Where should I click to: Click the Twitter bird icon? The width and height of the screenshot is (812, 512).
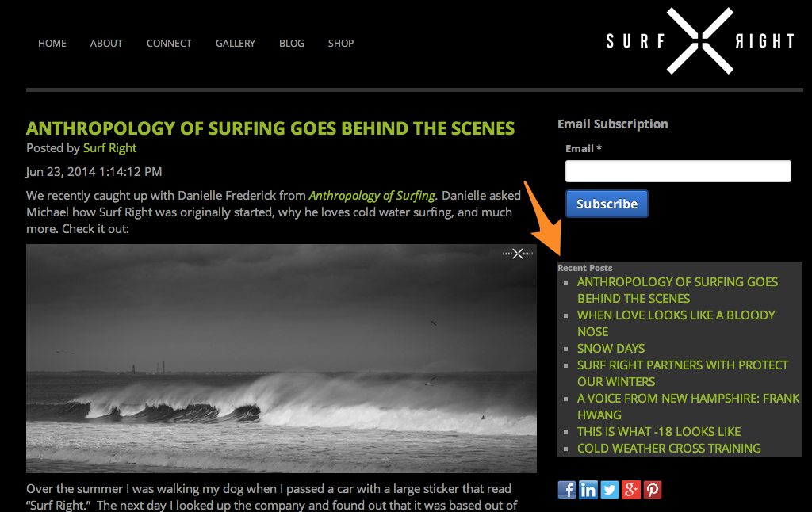610,490
